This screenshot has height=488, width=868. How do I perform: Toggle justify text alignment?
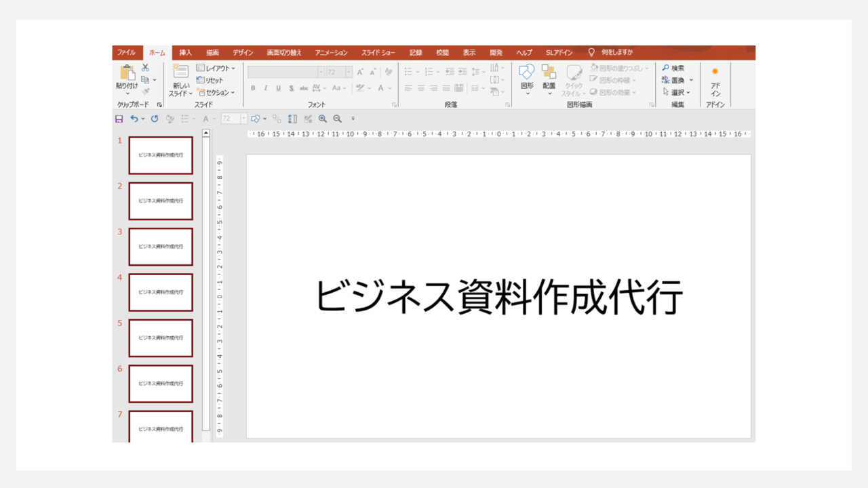[446, 88]
